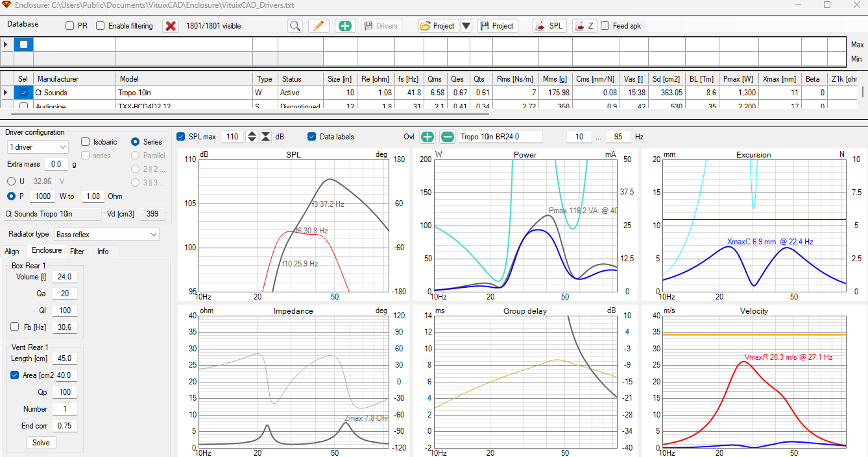Click the Z impedance export button
The image size is (868, 457).
(584, 26)
